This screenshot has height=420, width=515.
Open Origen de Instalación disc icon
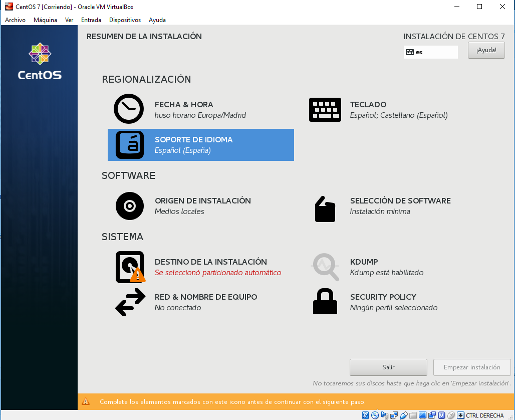[130, 205]
